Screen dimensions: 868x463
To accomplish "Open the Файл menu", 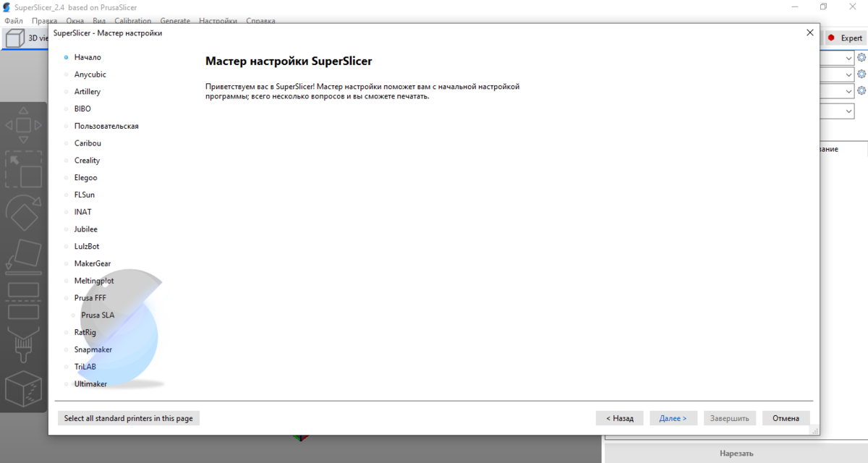I will (x=13, y=21).
